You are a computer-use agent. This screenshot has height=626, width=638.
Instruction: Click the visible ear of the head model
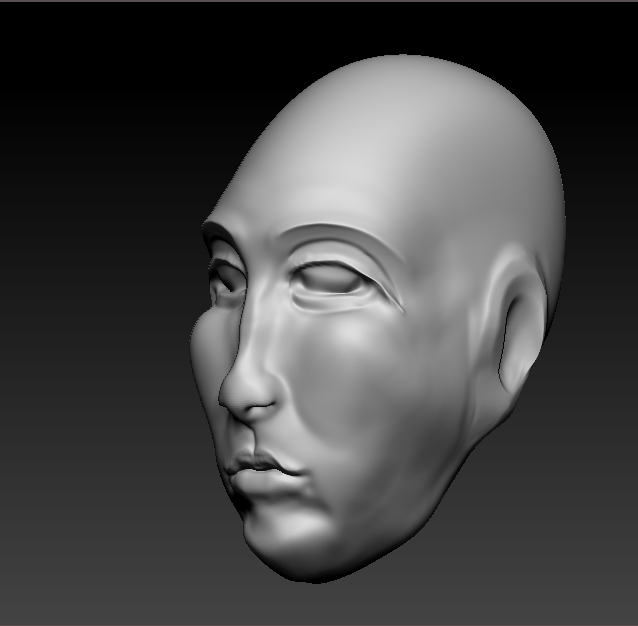click(x=518, y=327)
